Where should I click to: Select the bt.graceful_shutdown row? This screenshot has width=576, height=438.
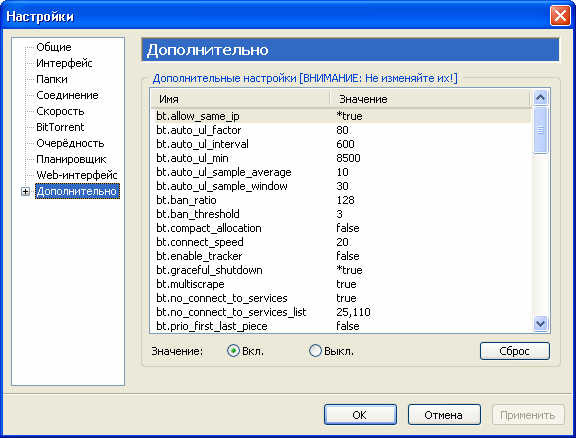click(341, 270)
